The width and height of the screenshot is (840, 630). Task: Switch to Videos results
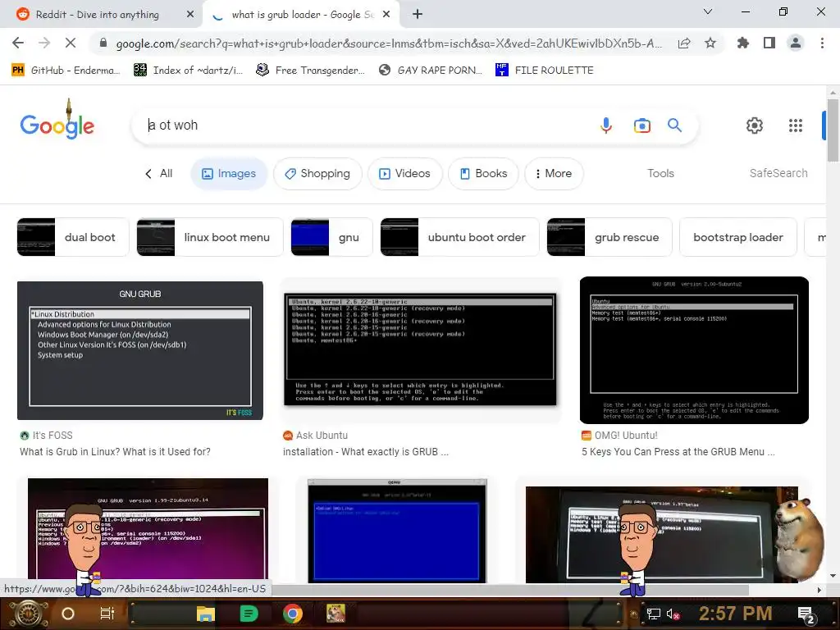click(405, 174)
